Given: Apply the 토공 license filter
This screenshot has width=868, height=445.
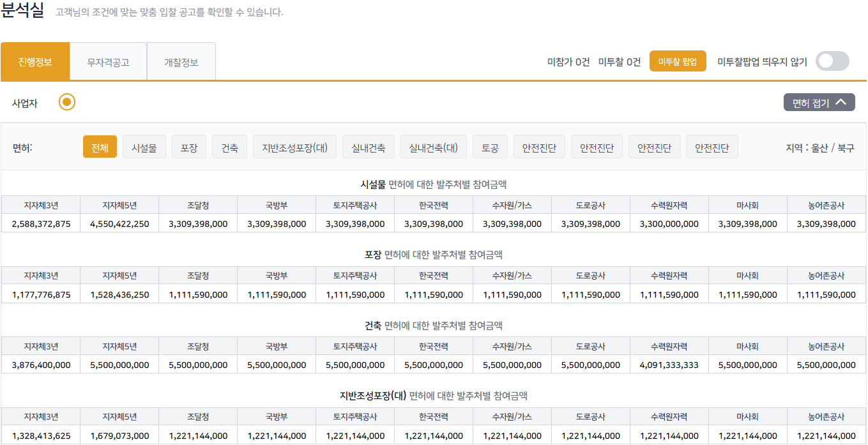Looking at the screenshot, I should [x=490, y=146].
